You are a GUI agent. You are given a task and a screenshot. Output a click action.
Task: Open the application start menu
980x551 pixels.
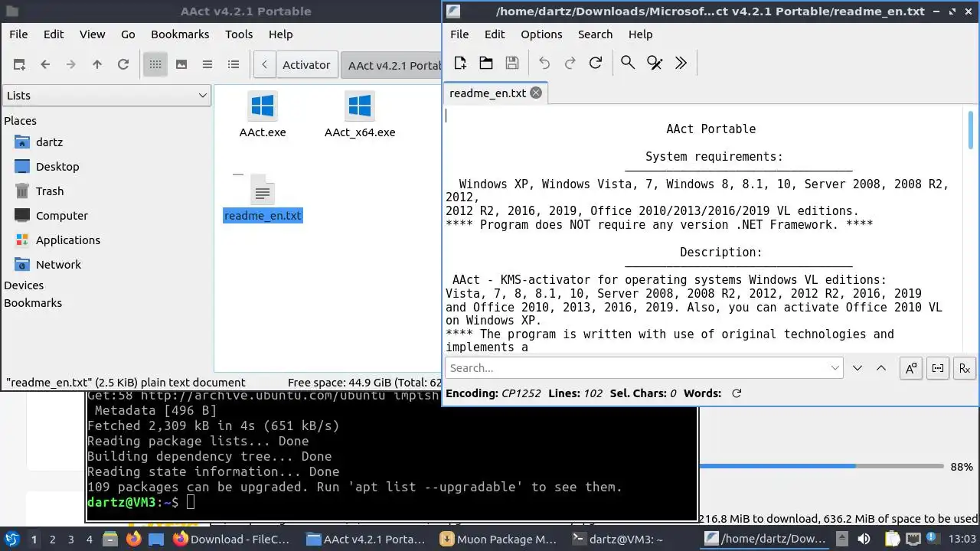pos(11,540)
